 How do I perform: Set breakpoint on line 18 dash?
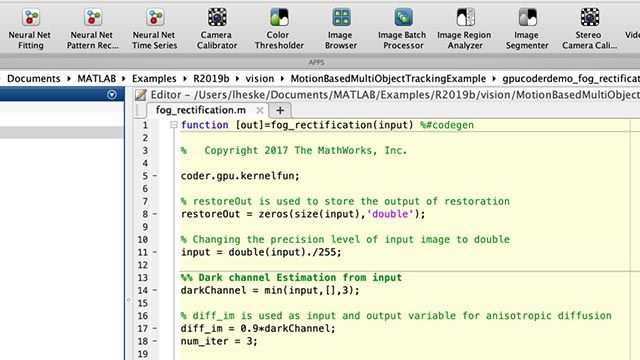155,341
